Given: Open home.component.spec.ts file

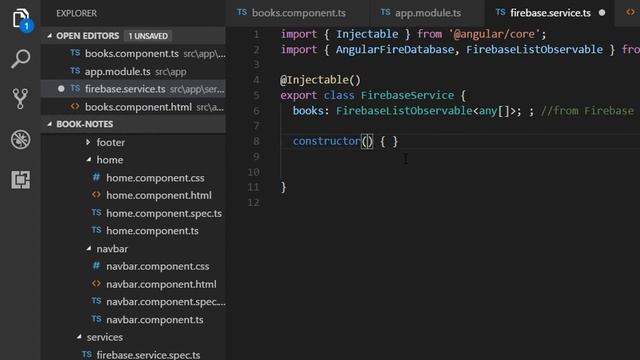Looking at the screenshot, I should click(164, 213).
